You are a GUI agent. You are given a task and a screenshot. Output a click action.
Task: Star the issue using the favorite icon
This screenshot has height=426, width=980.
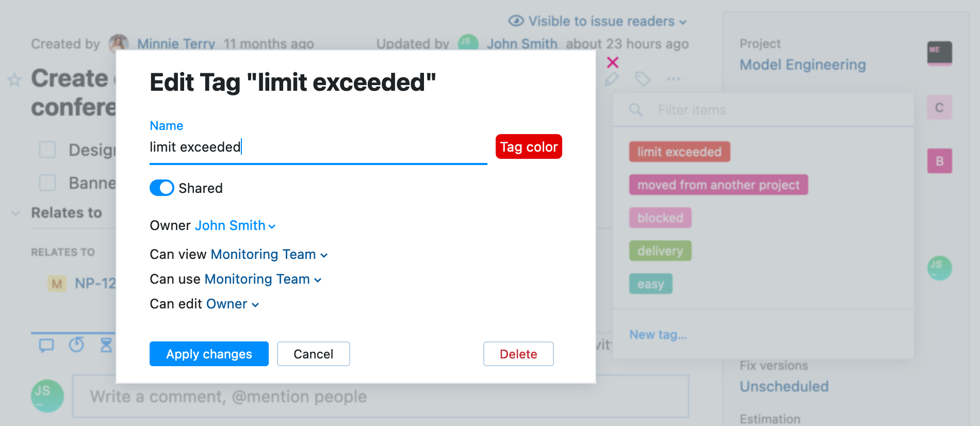[14, 80]
